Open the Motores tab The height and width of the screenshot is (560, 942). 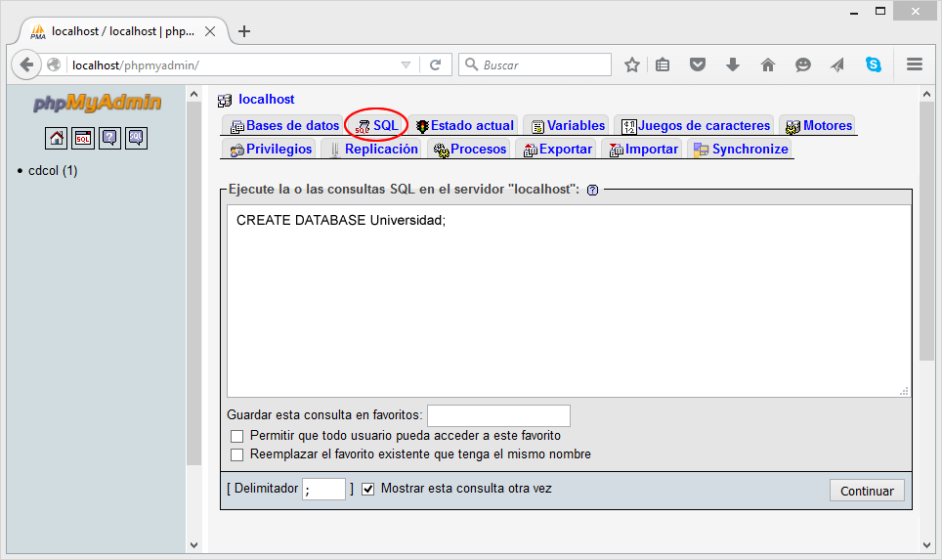point(819,125)
